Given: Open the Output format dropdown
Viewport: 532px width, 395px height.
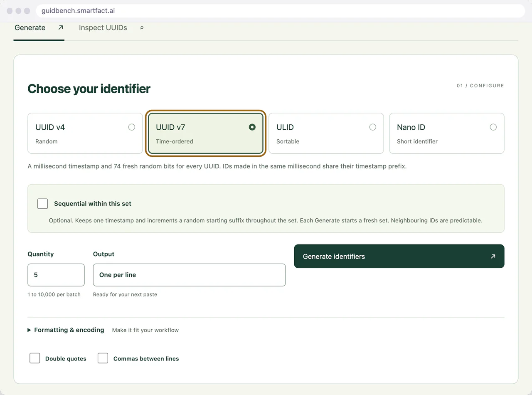Looking at the screenshot, I should coord(189,275).
